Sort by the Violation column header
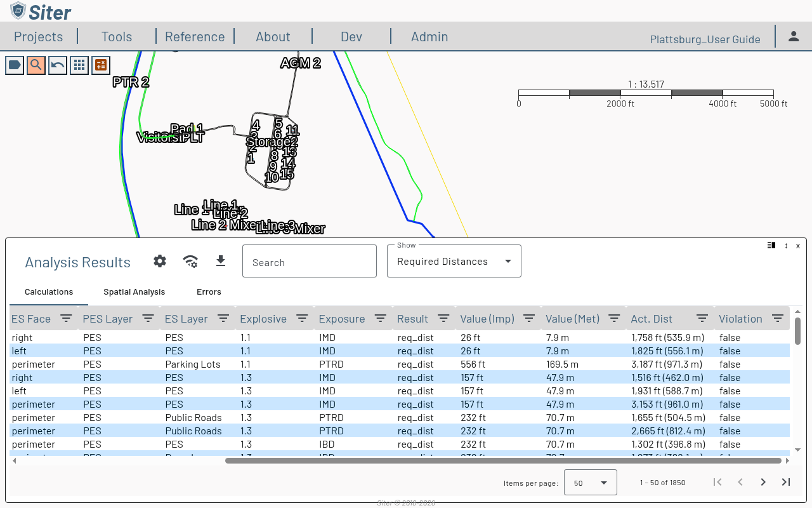The width and height of the screenshot is (812, 508). (740, 319)
